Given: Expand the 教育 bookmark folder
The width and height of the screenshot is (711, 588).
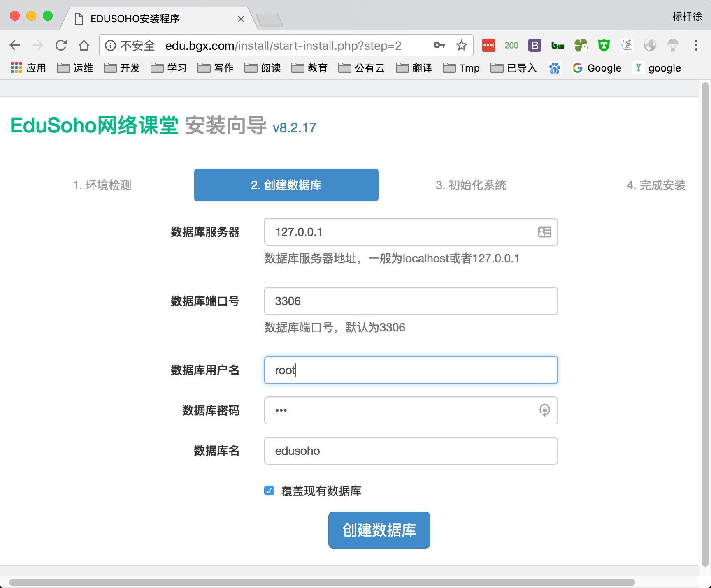Looking at the screenshot, I should click(x=309, y=68).
